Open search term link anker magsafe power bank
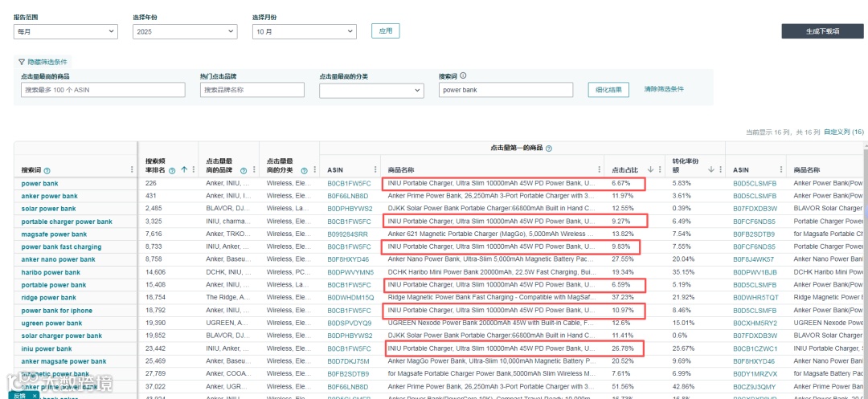Image resolution: width=868 pixels, height=399 pixels. pos(63,361)
